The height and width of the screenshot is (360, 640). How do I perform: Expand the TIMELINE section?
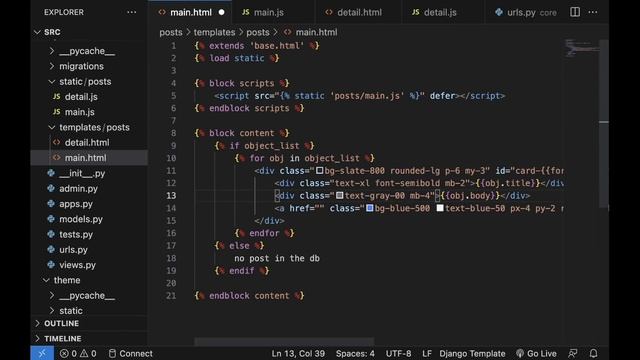[38, 338]
